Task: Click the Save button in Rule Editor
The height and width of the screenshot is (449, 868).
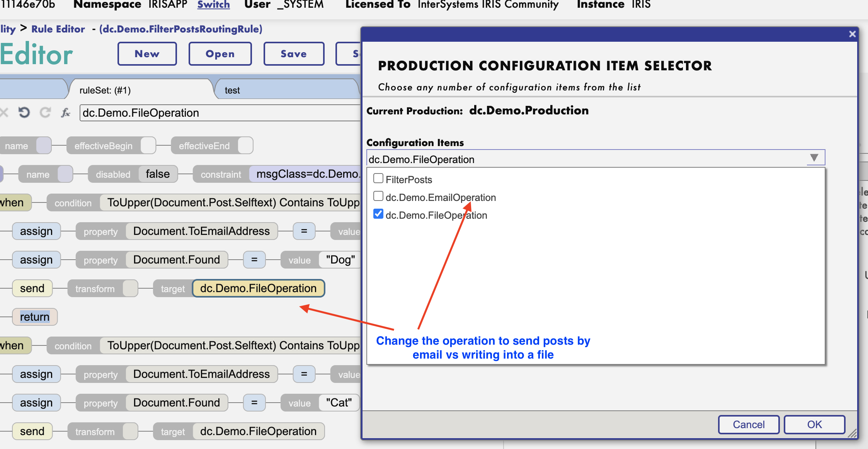Action: tap(292, 53)
